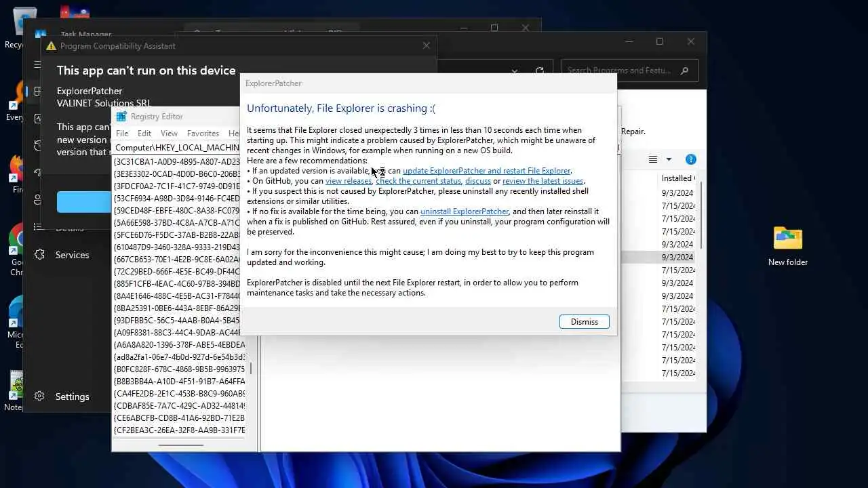Open the Favorites menu in Registry Editor
Image resolution: width=868 pixels, height=488 pixels.
[203, 134]
